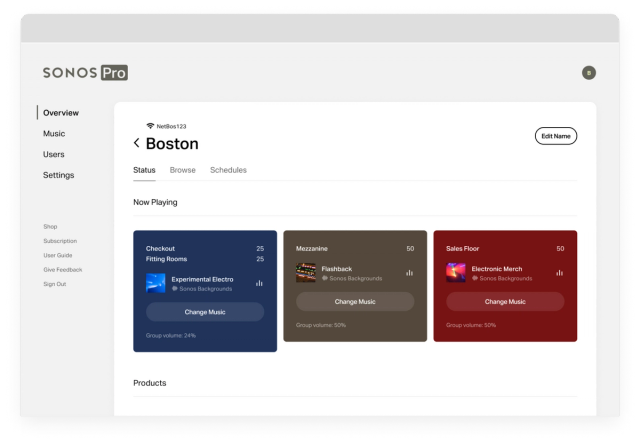Go back using arrow beside Boston
640x444 pixels.
tap(137, 143)
